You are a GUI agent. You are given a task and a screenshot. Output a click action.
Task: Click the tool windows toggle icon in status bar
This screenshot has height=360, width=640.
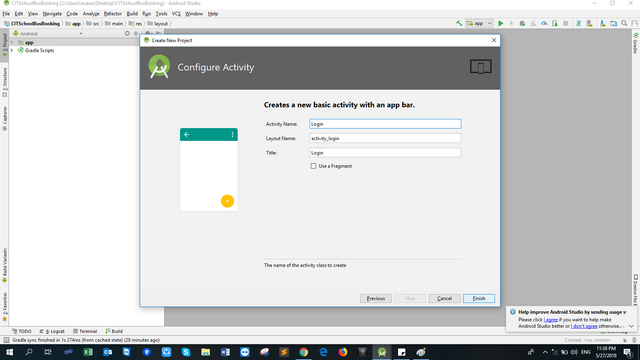tap(6, 340)
